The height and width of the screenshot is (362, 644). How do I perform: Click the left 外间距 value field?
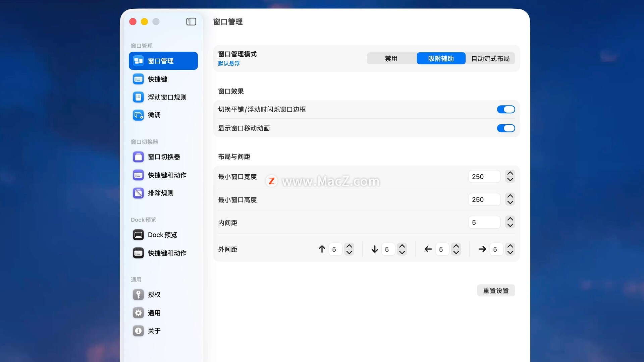(442, 249)
